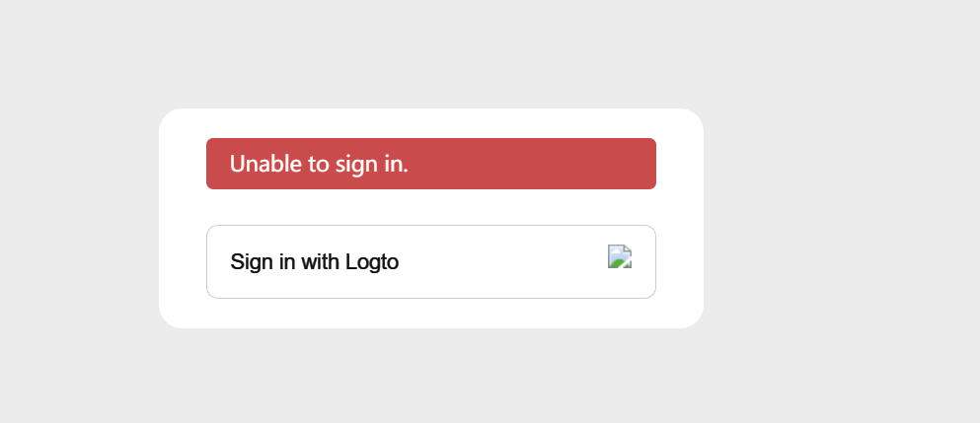Select the Logto connector icon placeholder

pyautogui.click(x=620, y=256)
